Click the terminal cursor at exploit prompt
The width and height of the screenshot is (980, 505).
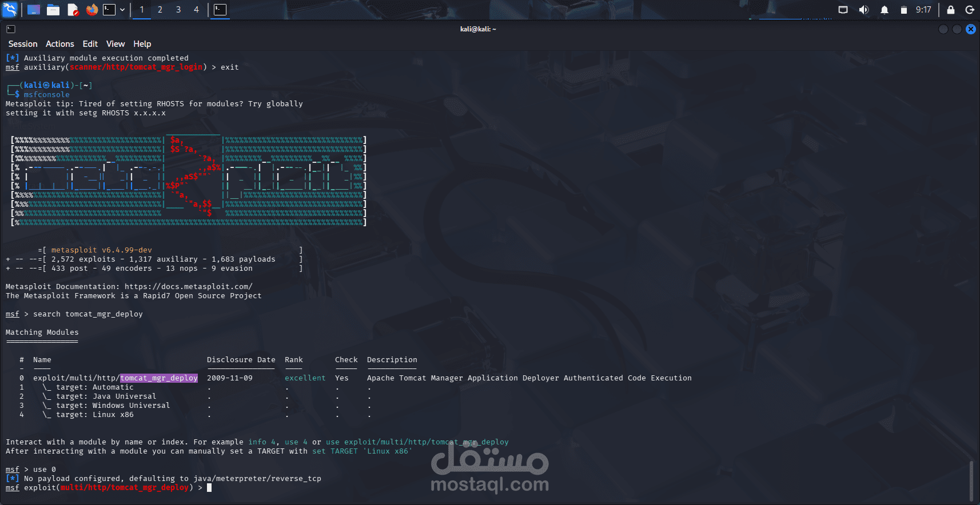[209, 488]
